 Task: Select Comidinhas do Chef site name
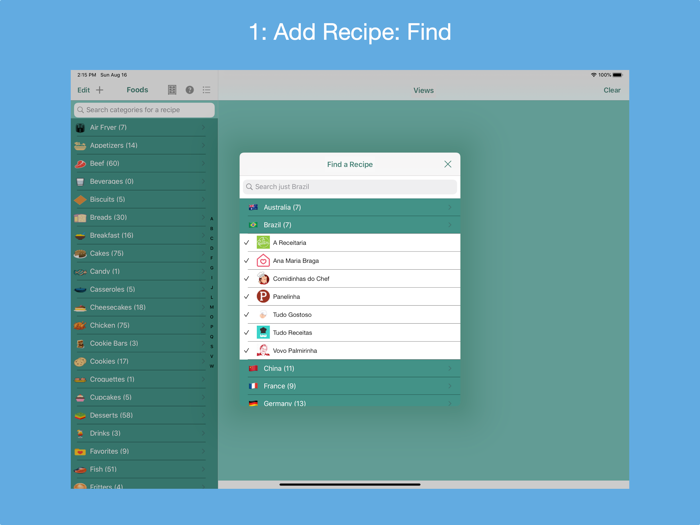tap(301, 279)
